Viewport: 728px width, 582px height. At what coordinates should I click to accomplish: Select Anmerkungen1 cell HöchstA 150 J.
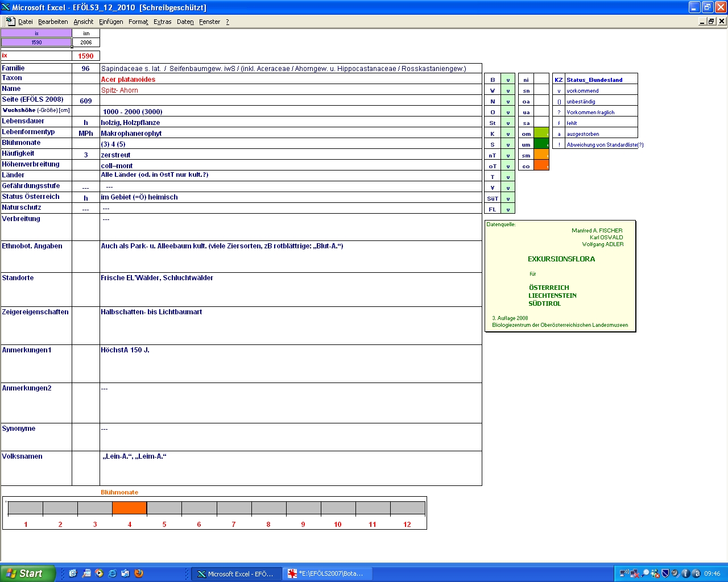(x=291, y=364)
